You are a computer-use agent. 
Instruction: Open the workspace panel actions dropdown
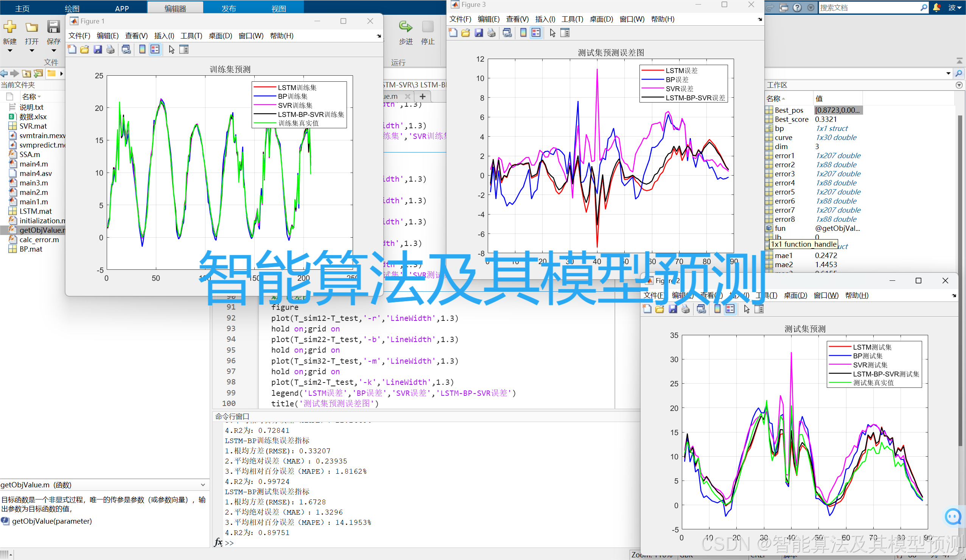(959, 85)
